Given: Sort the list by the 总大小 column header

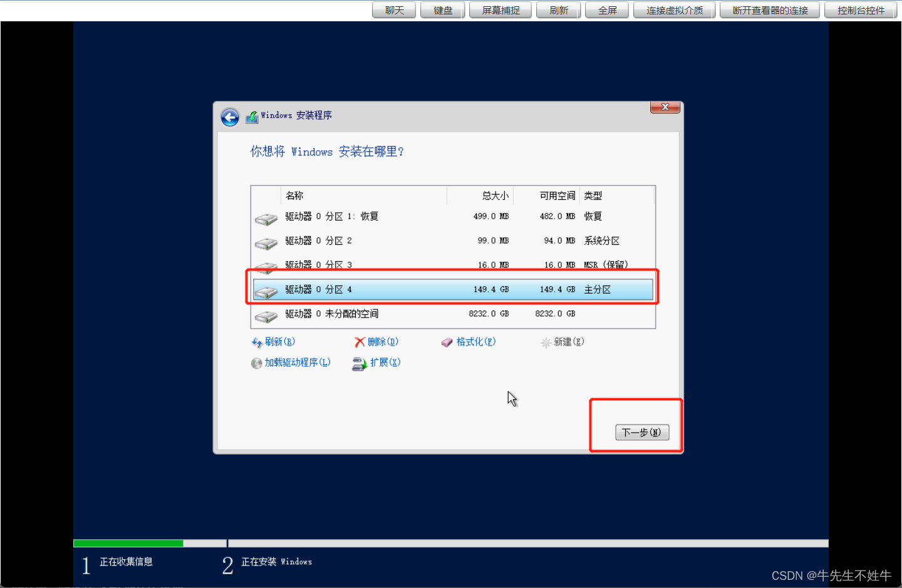Looking at the screenshot, I should [480, 196].
